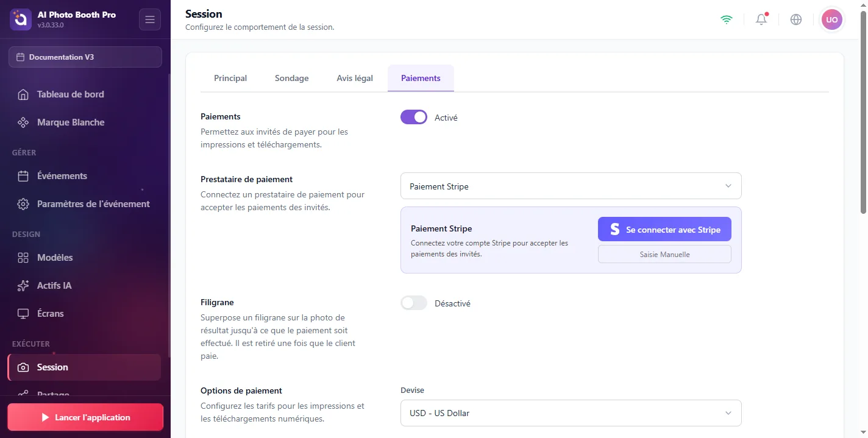Click the Filigrane heading text

point(217,302)
